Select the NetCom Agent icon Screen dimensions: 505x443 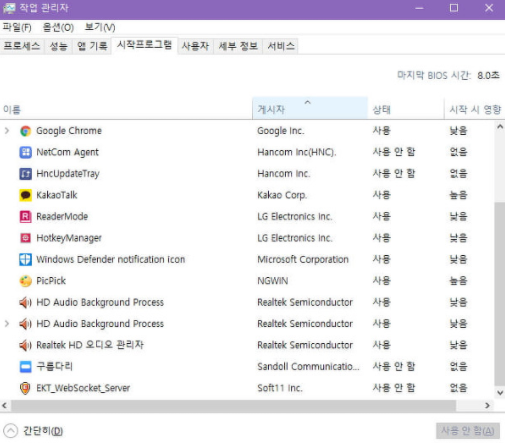(26, 152)
